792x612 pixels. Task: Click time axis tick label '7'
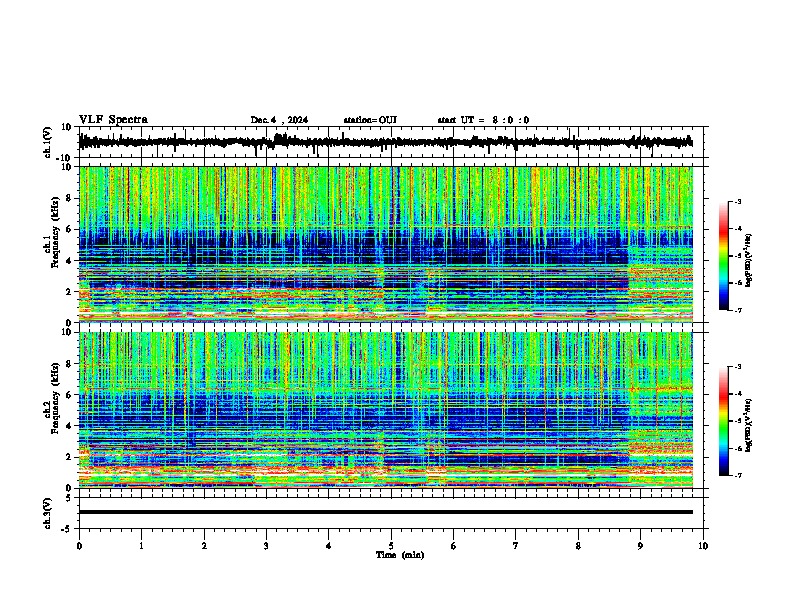click(x=516, y=546)
